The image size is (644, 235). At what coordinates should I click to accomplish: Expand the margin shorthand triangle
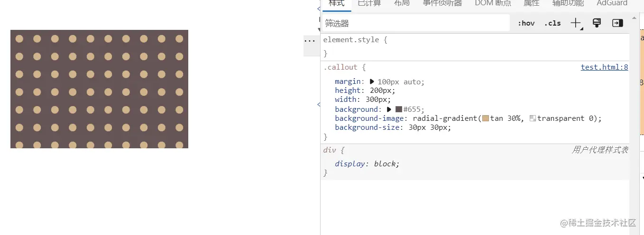pos(372,81)
